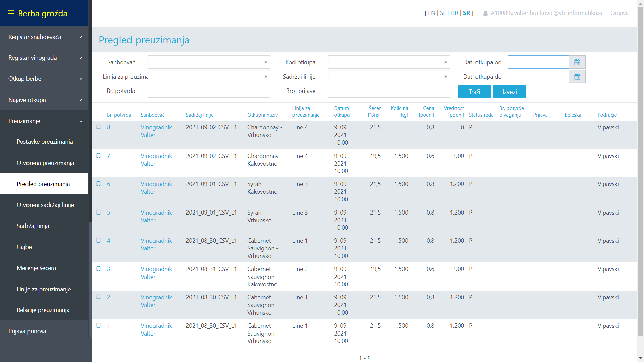Click row icon for potvrda 4
Viewport: 644px width, 362px height.
click(99, 240)
